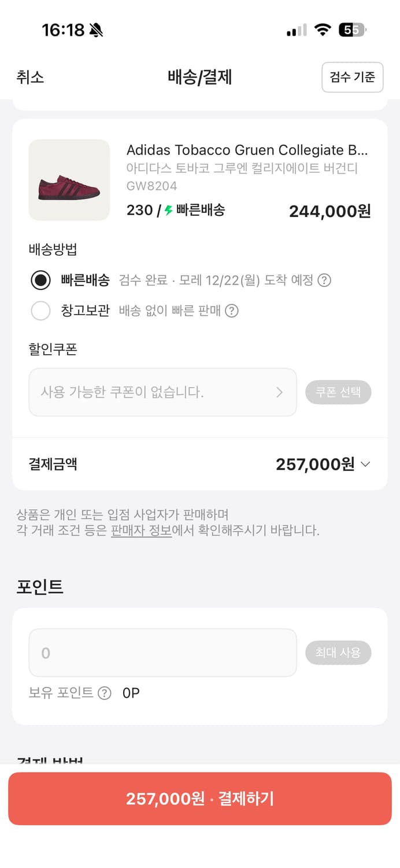Tap the 보유 포인트 help question mark
The height and width of the screenshot is (868, 400).
(104, 693)
